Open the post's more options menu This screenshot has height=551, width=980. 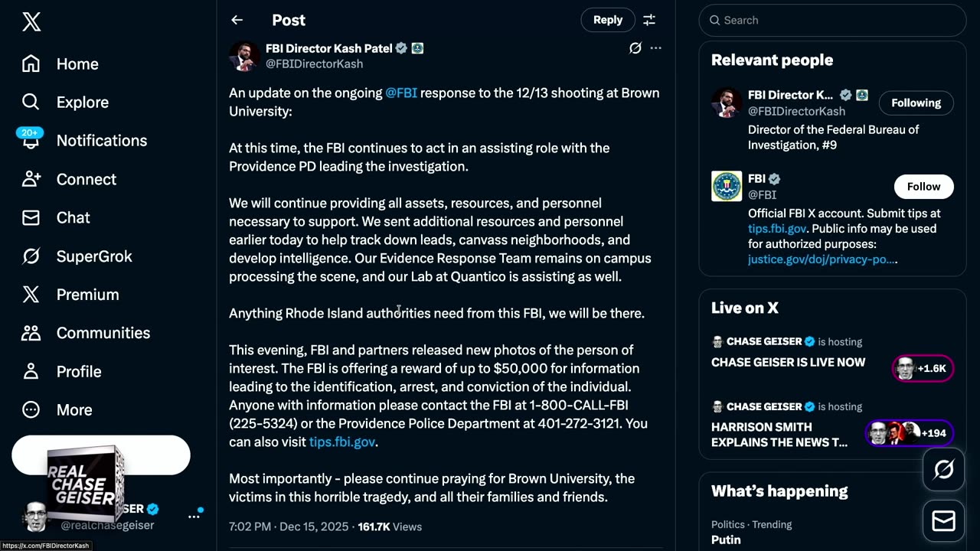pyautogui.click(x=656, y=48)
